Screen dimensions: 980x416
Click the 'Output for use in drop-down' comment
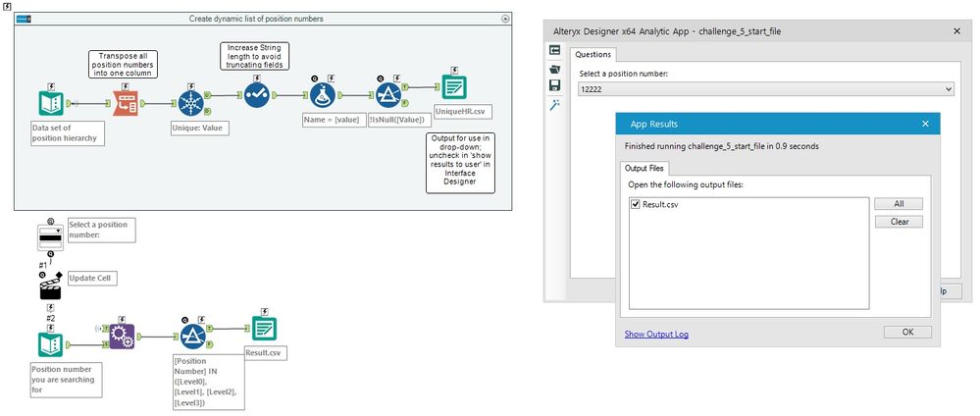click(461, 162)
